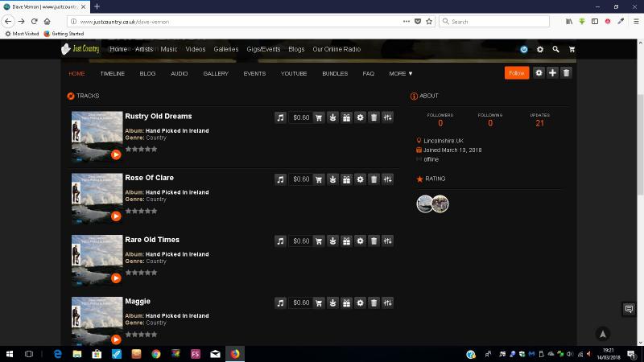Click the music note icon for Rusty Old Dreams
The image size is (644, 362).
(x=280, y=117)
